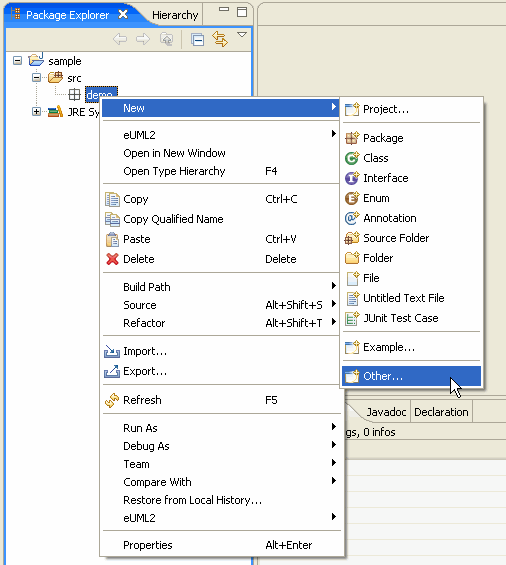Open the Declaration tab

(441, 412)
